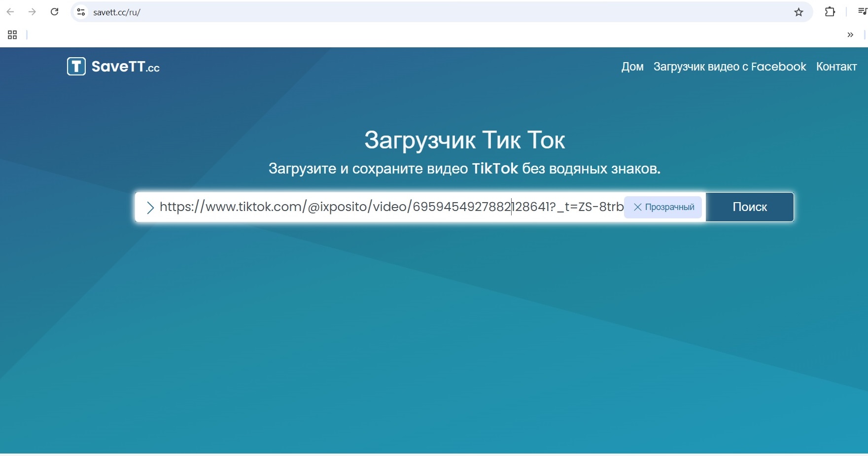The height and width of the screenshot is (456, 868).
Task: Click the browser back arrow
Action: pos(10,12)
